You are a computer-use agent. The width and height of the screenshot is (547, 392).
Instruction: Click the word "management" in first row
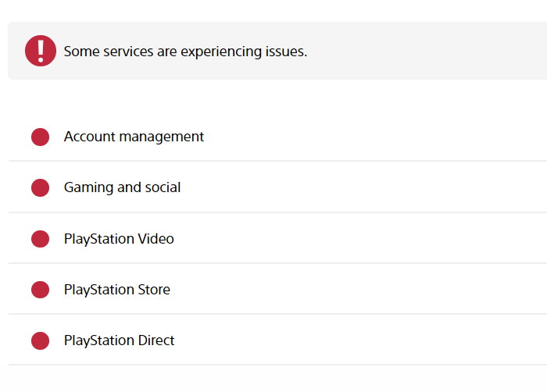click(x=162, y=137)
